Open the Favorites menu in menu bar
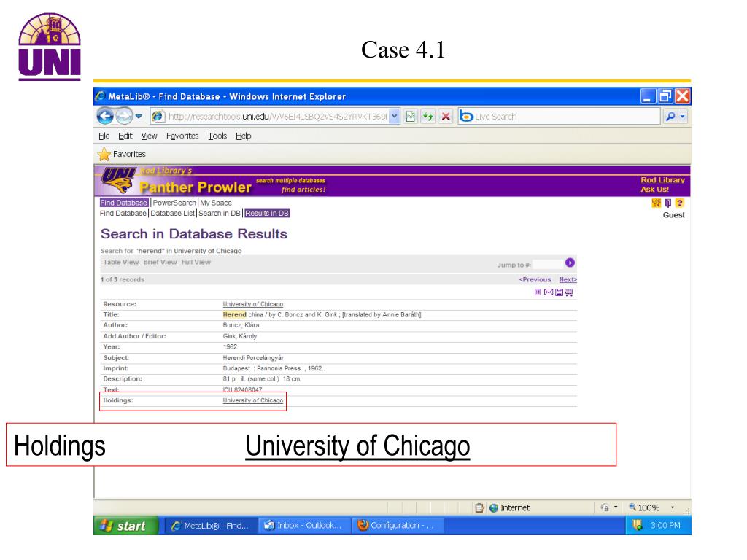 tap(182, 136)
